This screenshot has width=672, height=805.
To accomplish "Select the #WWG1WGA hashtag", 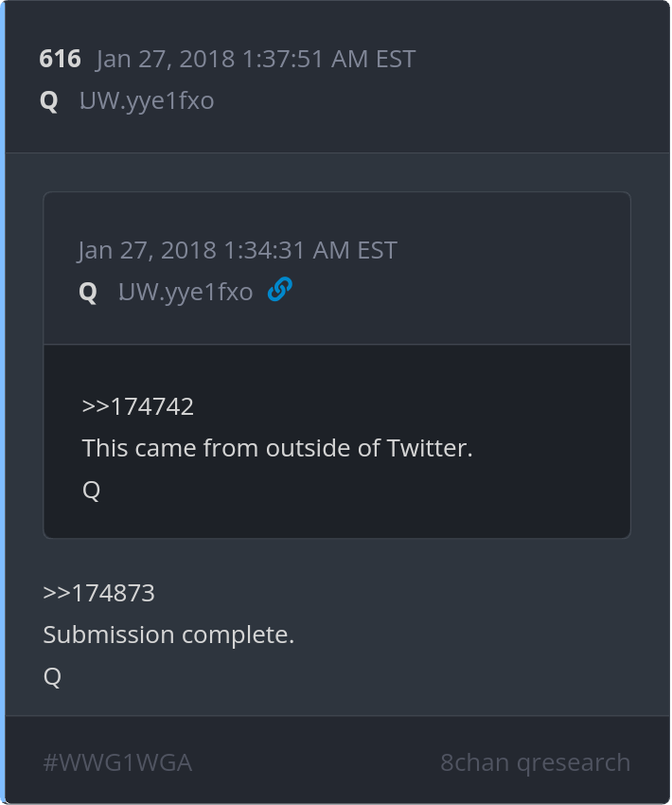I will [x=117, y=762].
